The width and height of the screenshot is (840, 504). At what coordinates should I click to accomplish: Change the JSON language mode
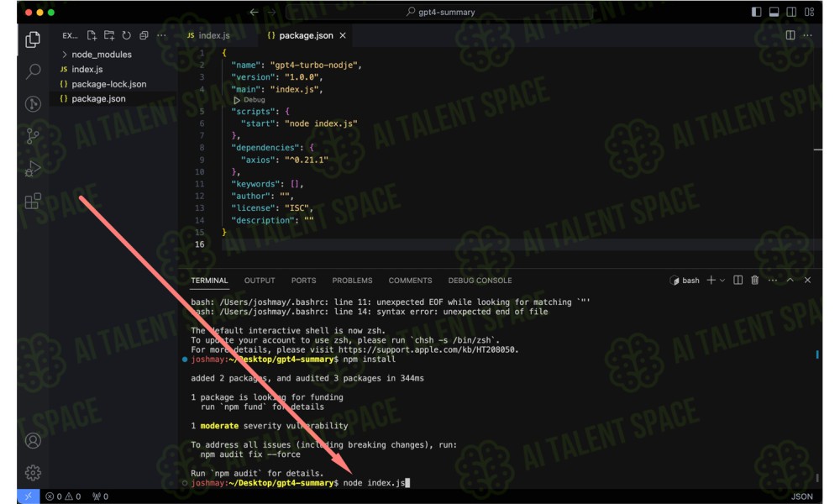[802, 496]
